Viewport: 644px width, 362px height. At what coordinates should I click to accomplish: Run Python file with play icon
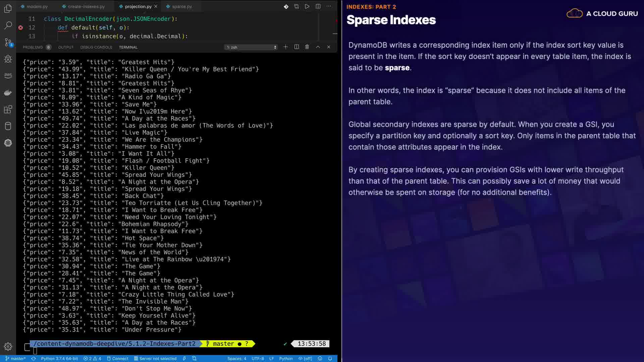(307, 6)
